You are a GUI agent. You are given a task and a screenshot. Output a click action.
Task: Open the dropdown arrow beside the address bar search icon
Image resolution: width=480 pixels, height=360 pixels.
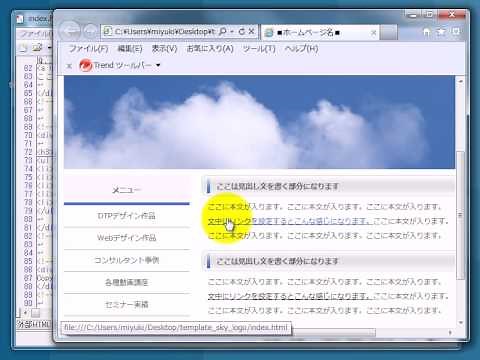[232, 32]
